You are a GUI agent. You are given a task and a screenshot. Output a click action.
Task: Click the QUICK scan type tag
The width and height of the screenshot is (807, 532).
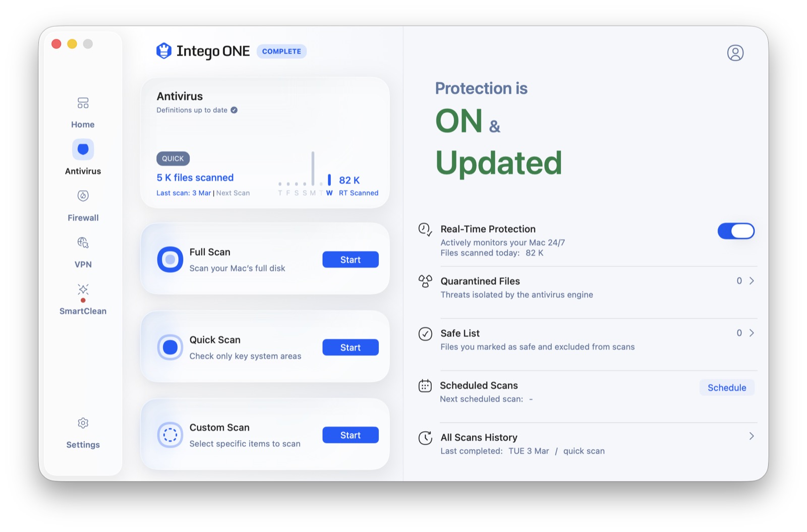[173, 158]
